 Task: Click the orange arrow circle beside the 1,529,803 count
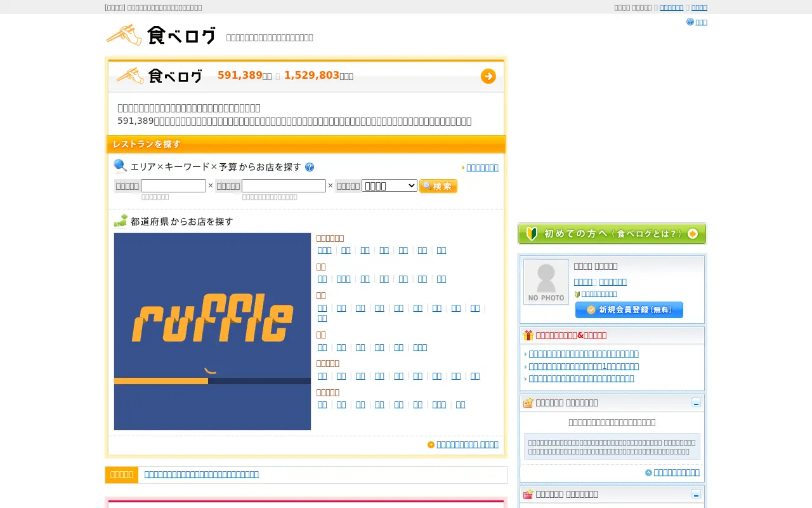click(x=488, y=76)
